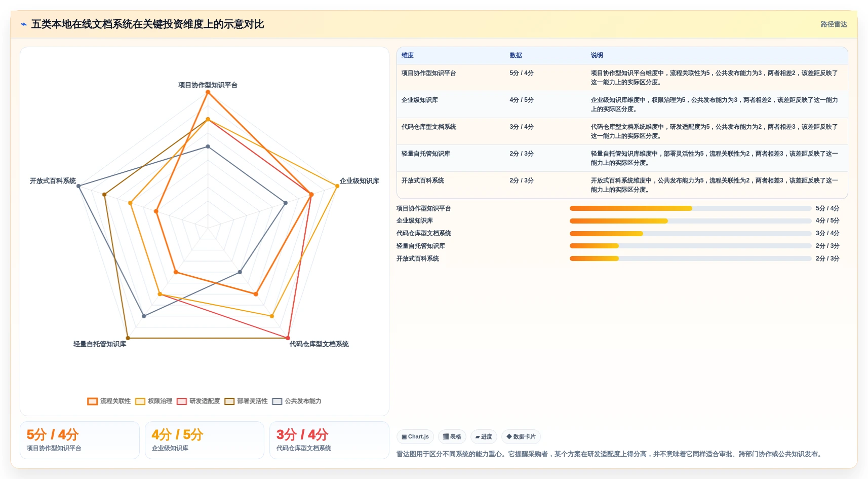Click the 企业级知识库 progress bar
The height and width of the screenshot is (479, 868).
pos(690,221)
